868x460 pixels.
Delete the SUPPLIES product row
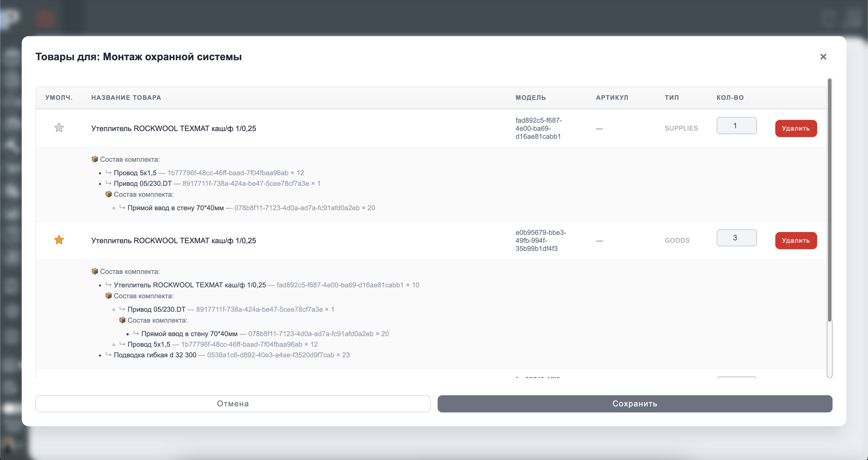[796, 128]
